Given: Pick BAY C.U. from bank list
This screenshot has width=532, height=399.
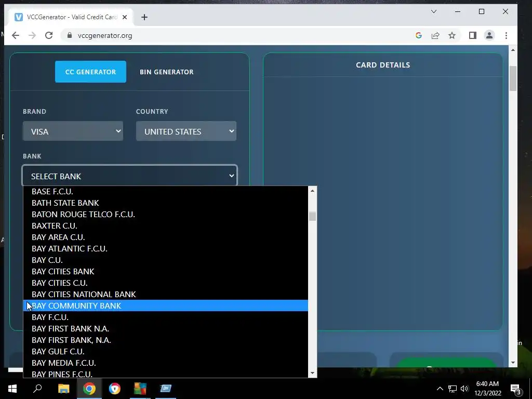Looking at the screenshot, I should 166,260.
